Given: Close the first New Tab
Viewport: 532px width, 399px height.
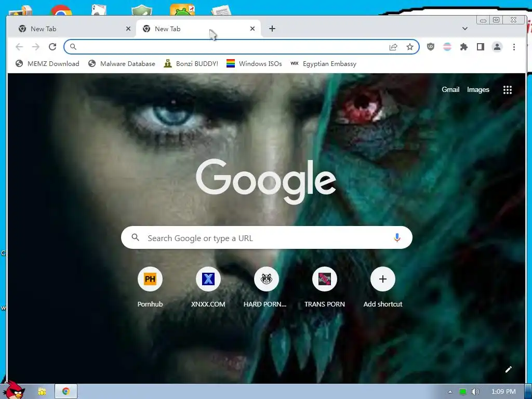Looking at the screenshot, I should click(x=128, y=29).
